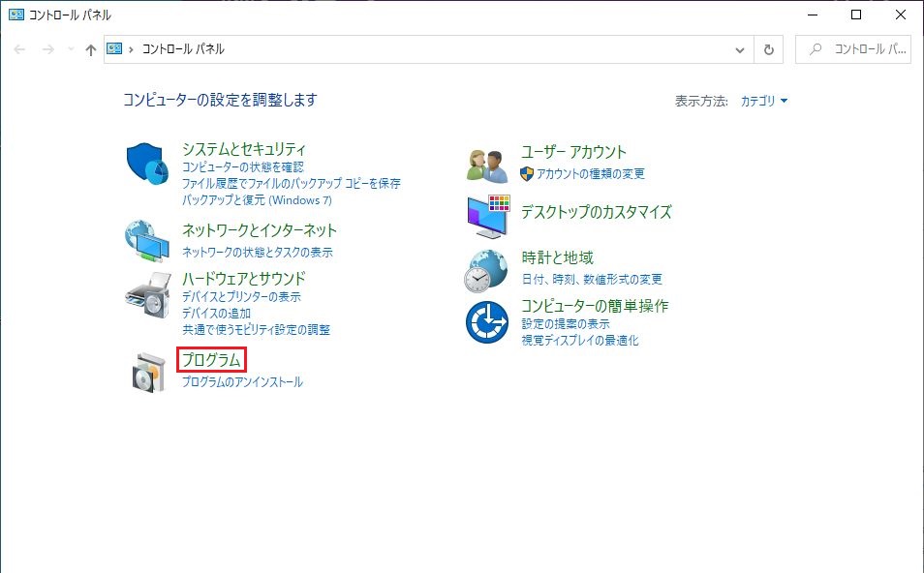924x573 pixels.
Task: Click プログラムのアンインストール link
Action: [242, 381]
